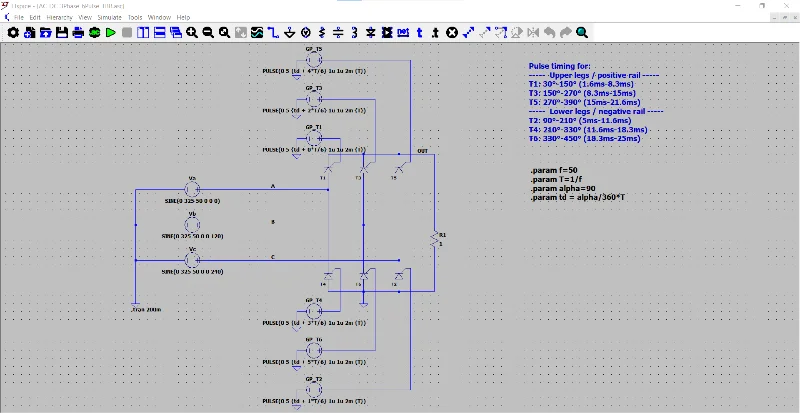Image resolution: width=800 pixels, height=413 pixels.
Task: Open the settings gear icon
Action: pyautogui.click(x=13, y=33)
